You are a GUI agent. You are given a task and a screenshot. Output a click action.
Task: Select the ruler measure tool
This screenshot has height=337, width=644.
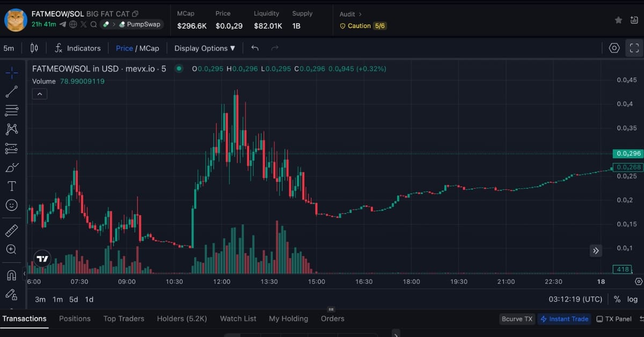point(11,231)
